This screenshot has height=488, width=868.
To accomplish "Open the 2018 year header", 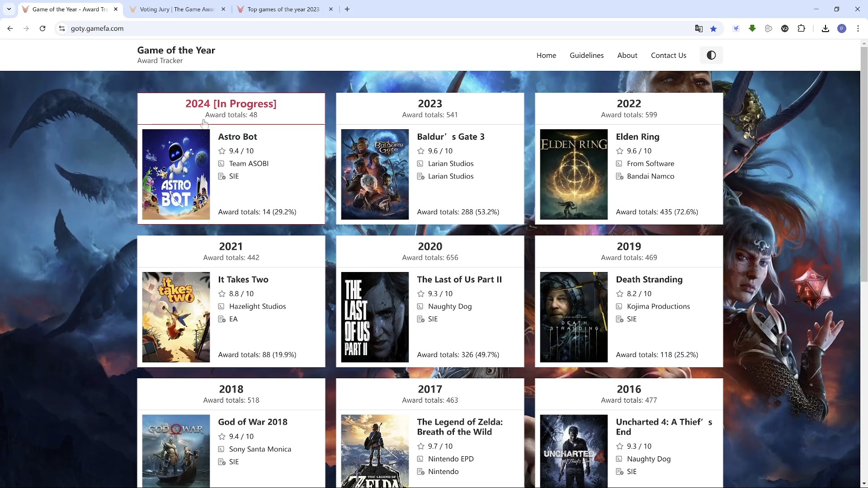I will click(231, 394).
